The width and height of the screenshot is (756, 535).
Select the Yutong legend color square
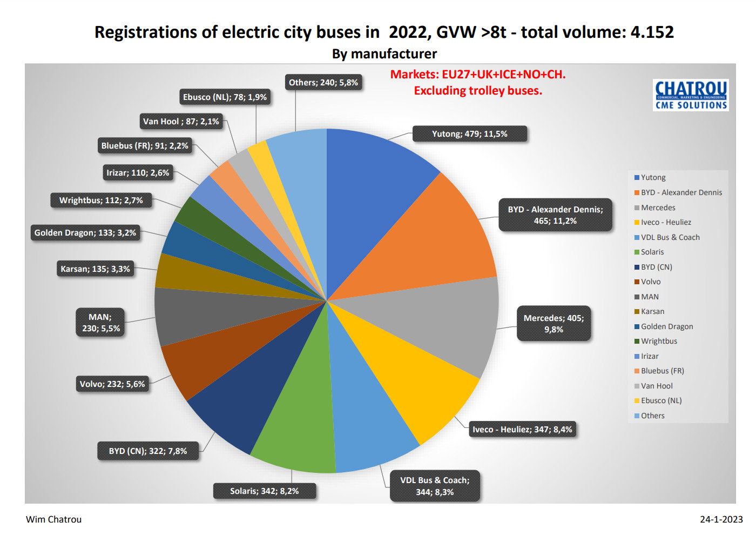coord(637,178)
